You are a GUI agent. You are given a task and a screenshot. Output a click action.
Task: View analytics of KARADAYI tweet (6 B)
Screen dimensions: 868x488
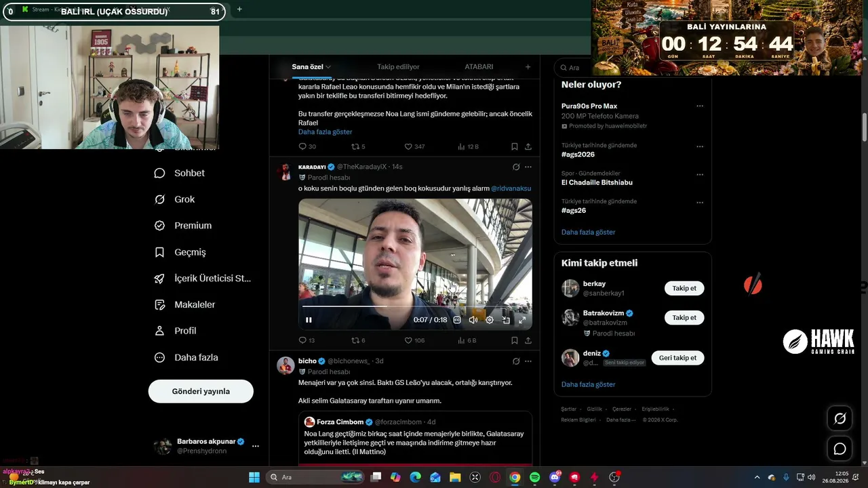point(467,340)
